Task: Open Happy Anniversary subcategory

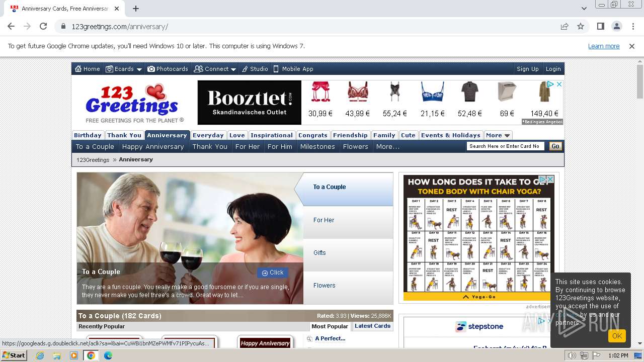Action: tap(153, 147)
